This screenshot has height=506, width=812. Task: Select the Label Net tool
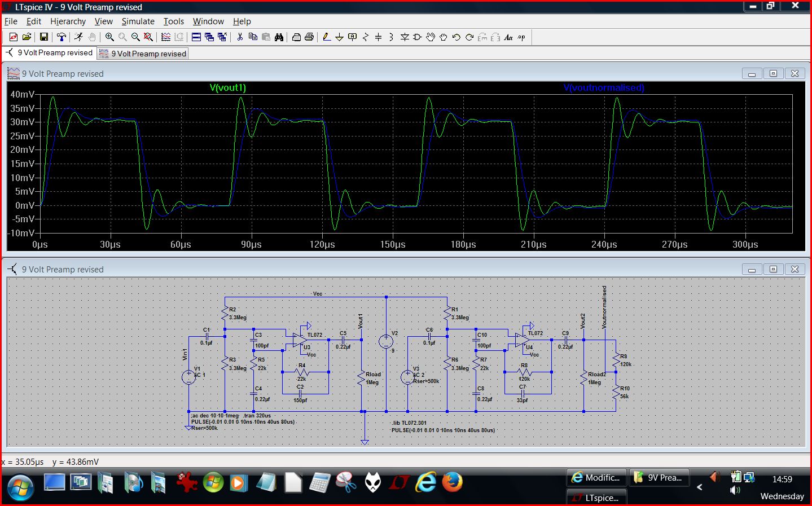(x=353, y=37)
